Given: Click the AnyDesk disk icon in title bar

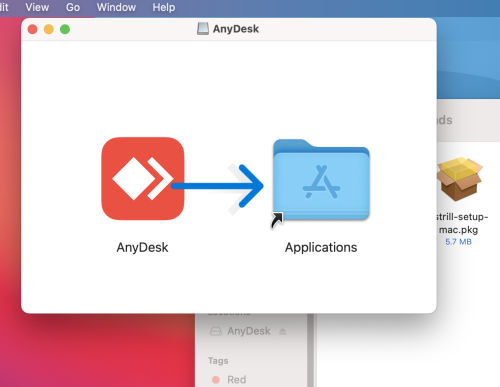Looking at the screenshot, I should click(203, 29).
